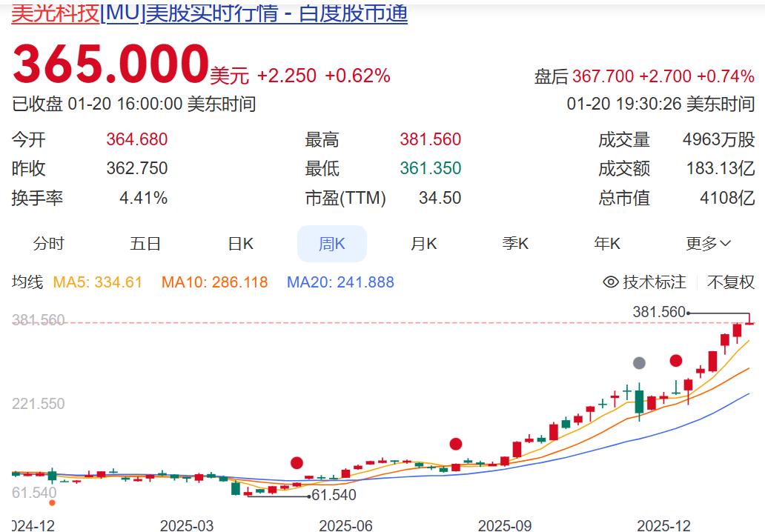This screenshot has width=765, height=532.
Task: Expand the 更多 dropdown
Action: tap(708, 243)
